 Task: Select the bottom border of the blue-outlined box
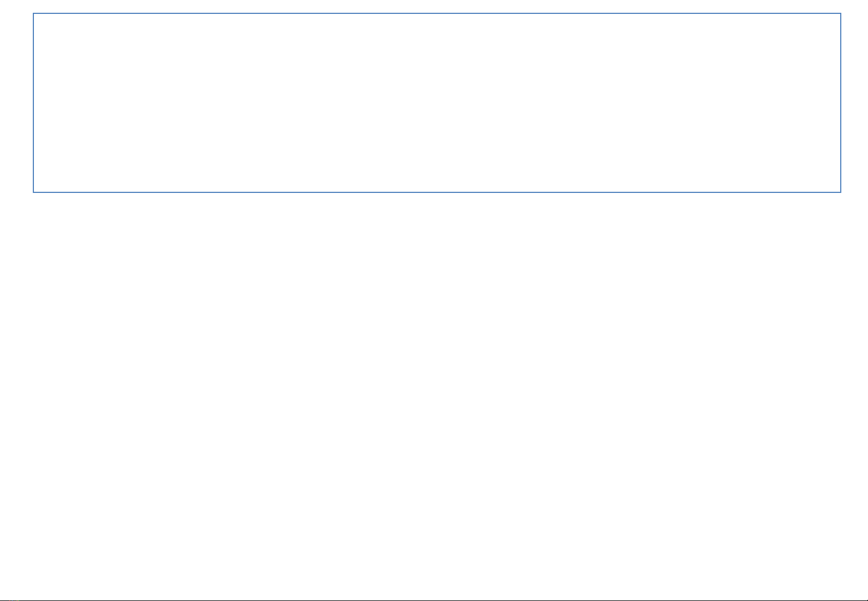point(437,192)
